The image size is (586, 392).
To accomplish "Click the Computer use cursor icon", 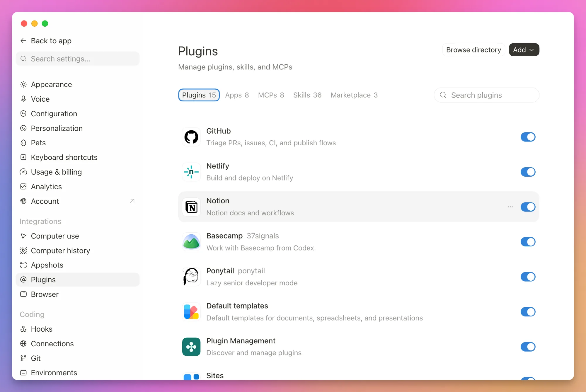I will pyautogui.click(x=23, y=236).
